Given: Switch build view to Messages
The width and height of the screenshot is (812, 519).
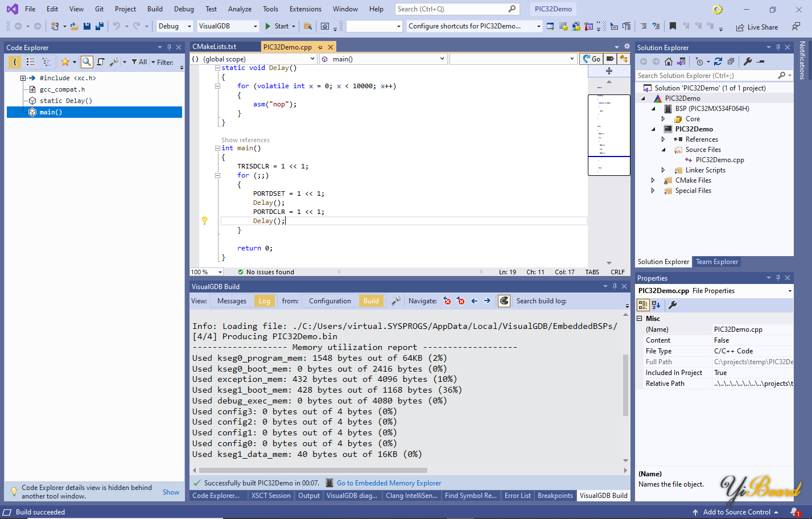Looking at the screenshot, I should pos(232,301).
